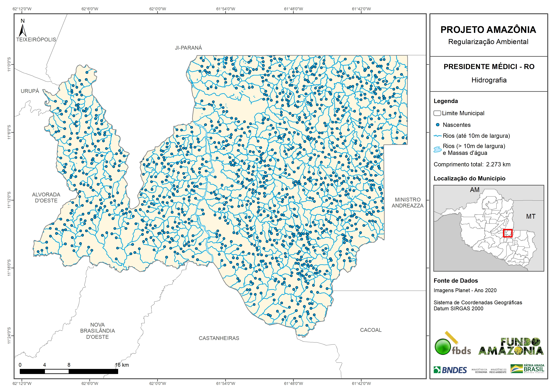The height and width of the screenshot is (392, 555).
Task: Click the north arrow compass symbol
Action: tap(22, 30)
